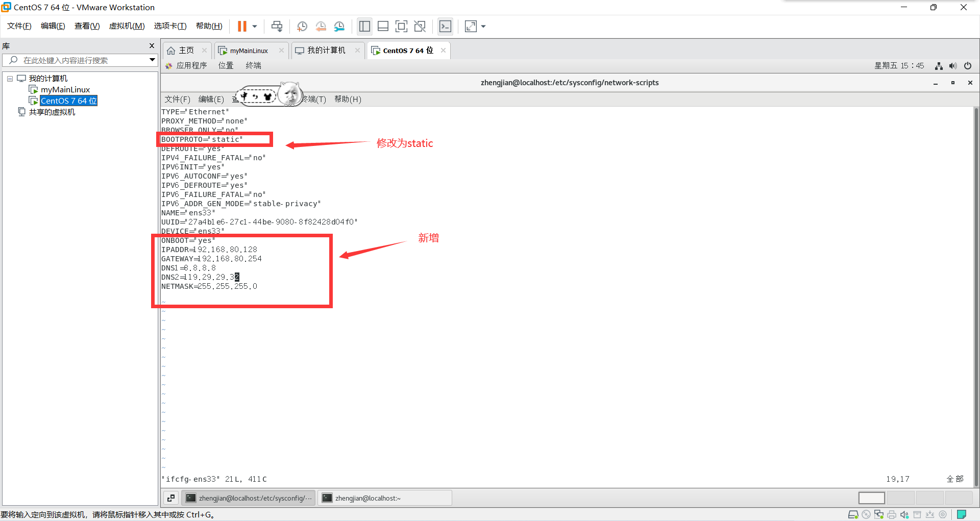This screenshot has height=521, width=980.
Task: Click the show desktop icon in GNOME taskbar
Action: point(171,498)
